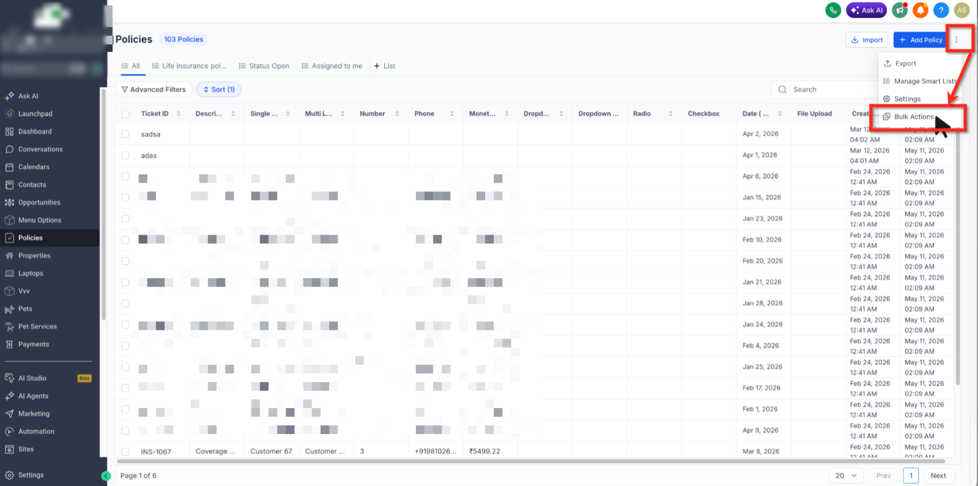Check the INS-1067 row checkbox
This screenshot has height=486, width=980.
click(125, 451)
